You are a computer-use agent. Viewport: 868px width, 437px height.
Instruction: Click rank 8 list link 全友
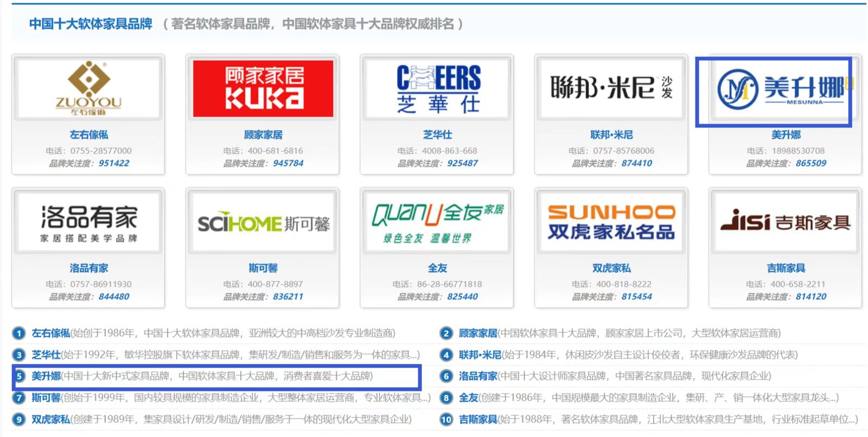(468, 397)
